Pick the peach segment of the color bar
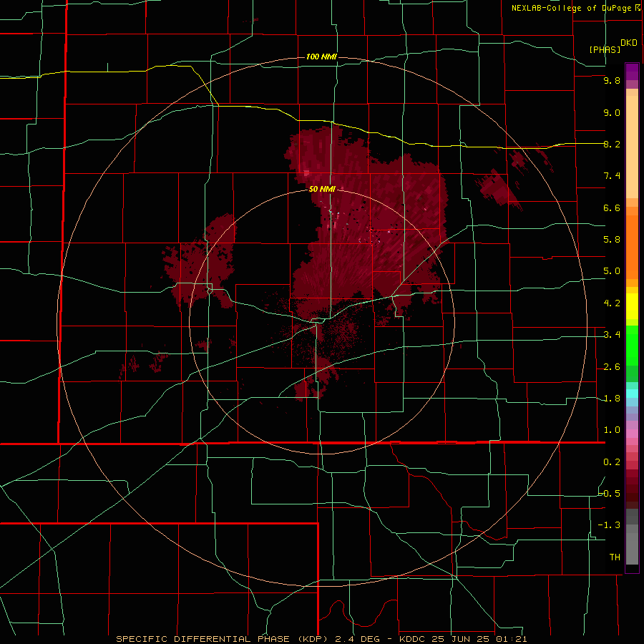The width and height of the screenshot is (644, 644). [632, 147]
